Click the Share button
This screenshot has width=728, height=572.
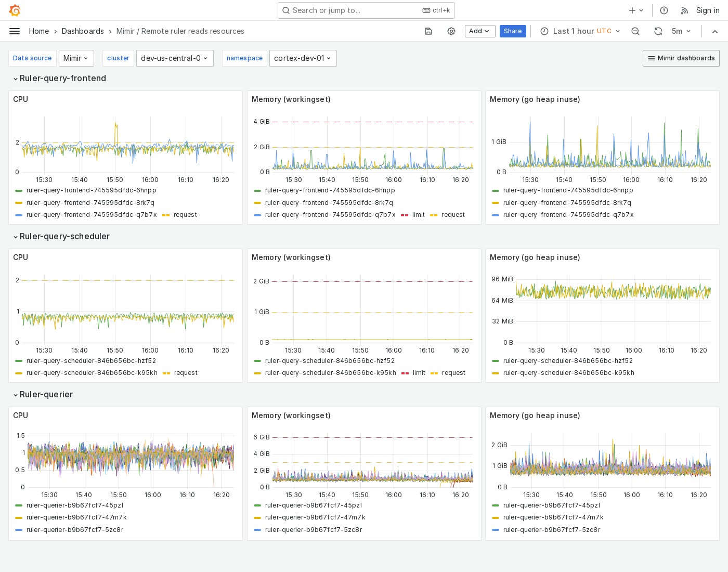tap(513, 31)
